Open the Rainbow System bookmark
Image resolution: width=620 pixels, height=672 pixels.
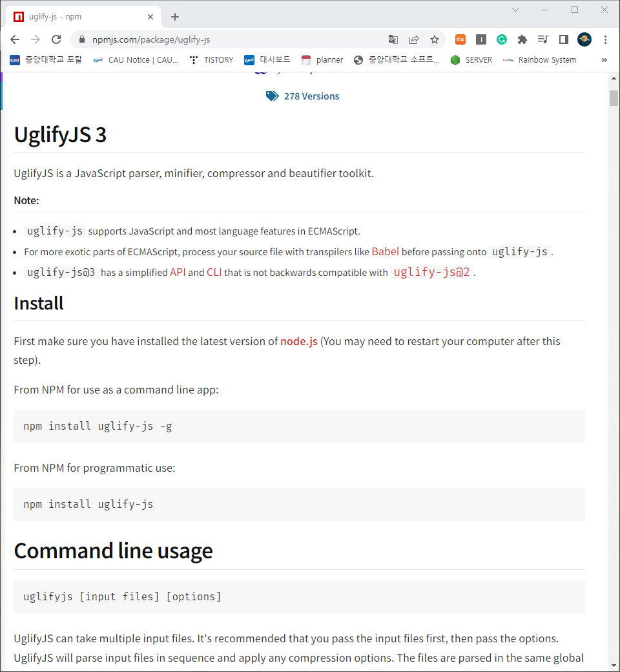click(539, 60)
